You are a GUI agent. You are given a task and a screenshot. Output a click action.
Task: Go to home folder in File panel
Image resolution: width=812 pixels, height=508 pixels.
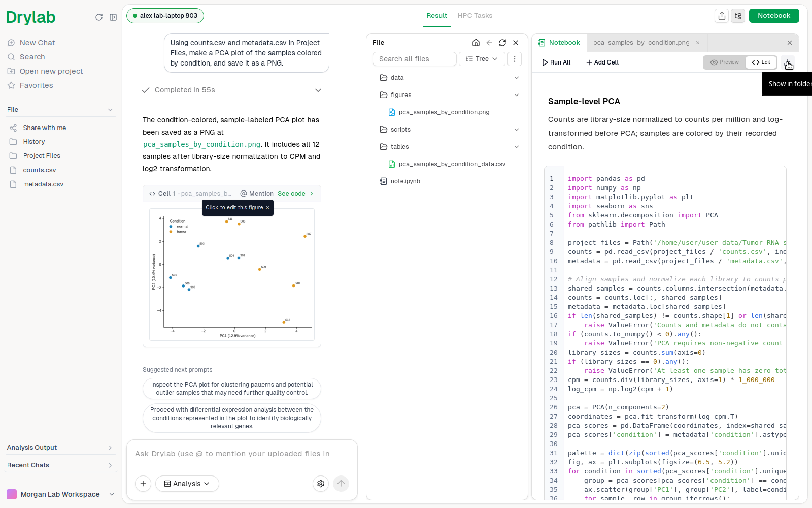[476, 43]
